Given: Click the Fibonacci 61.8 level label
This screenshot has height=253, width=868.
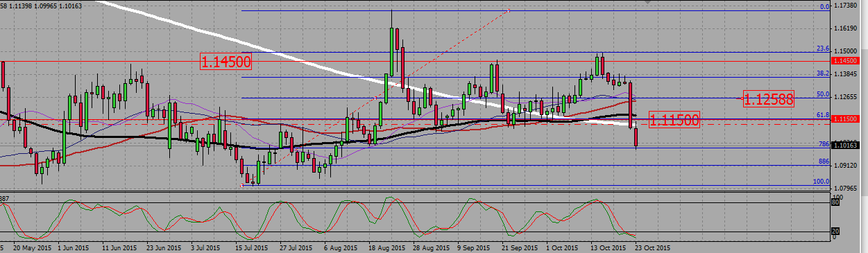Looking at the screenshot, I should click(x=823, y=115).
